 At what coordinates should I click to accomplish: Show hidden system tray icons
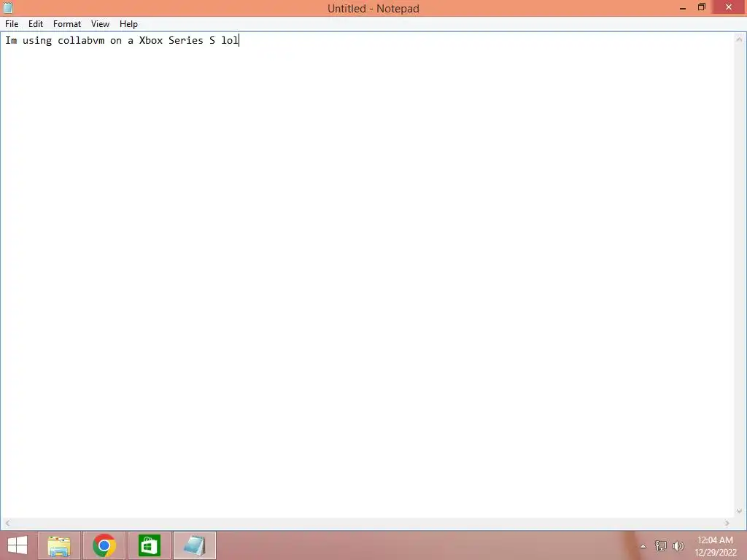[x=643, y=546]
